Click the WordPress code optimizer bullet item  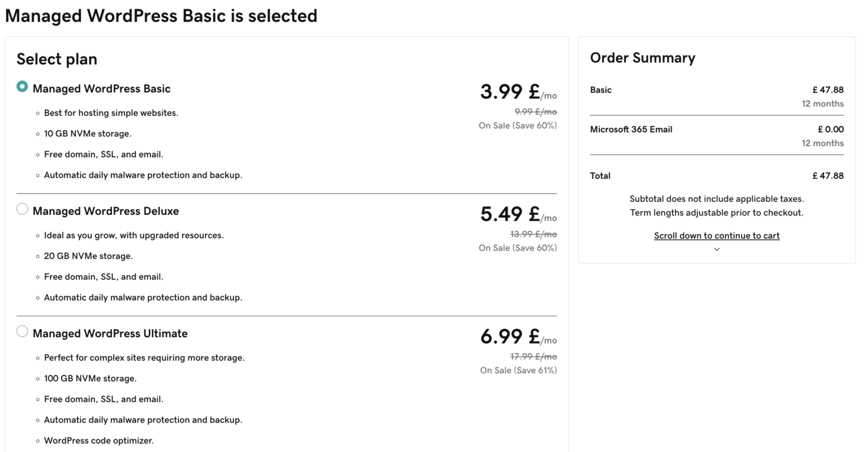pos(99,440)
